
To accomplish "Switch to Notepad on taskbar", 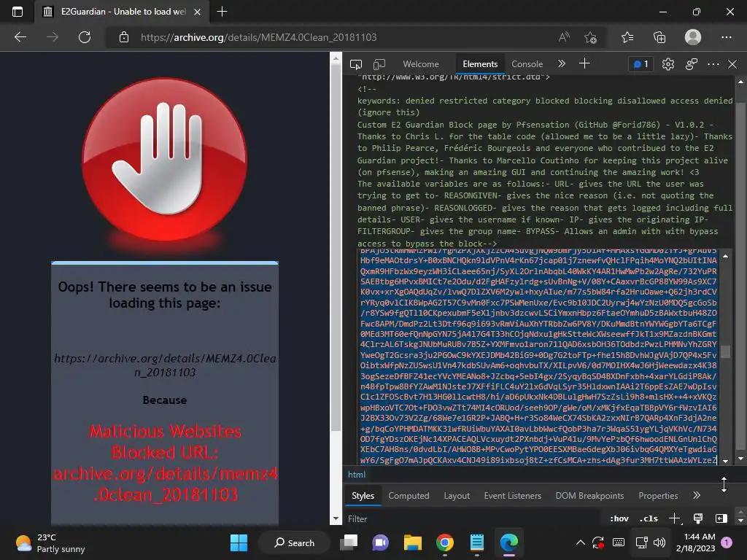I will point(476,542).
